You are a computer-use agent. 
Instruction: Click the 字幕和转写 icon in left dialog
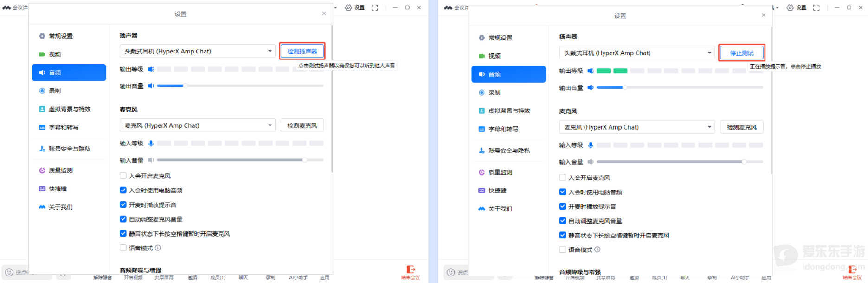point(42,127)
